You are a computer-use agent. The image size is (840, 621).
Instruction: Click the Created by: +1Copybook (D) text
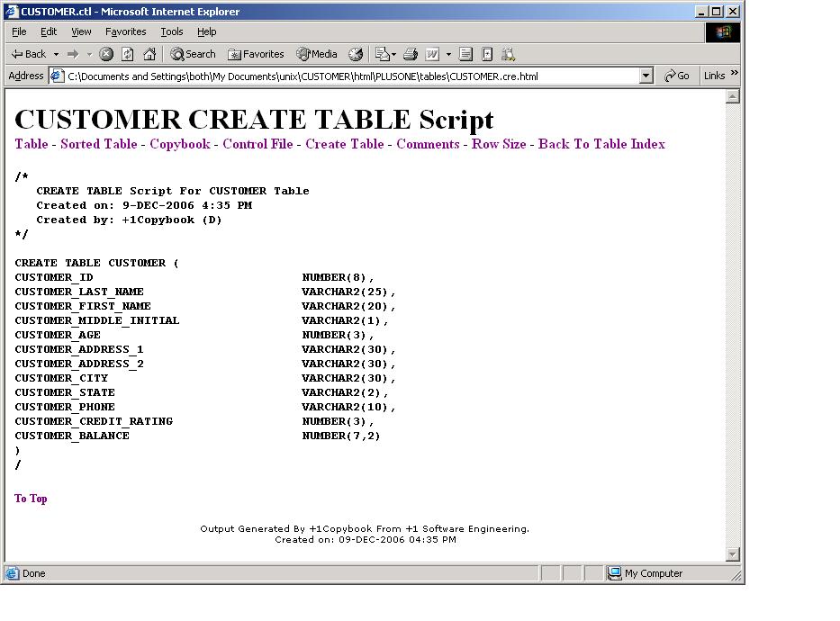tap(129, 220)
